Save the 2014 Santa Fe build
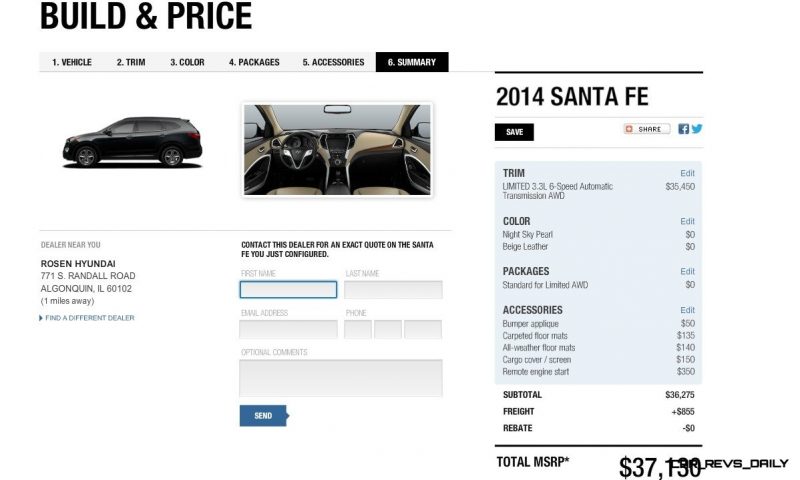The width and height of the screenshot is (800, 480). coord(514,132)
